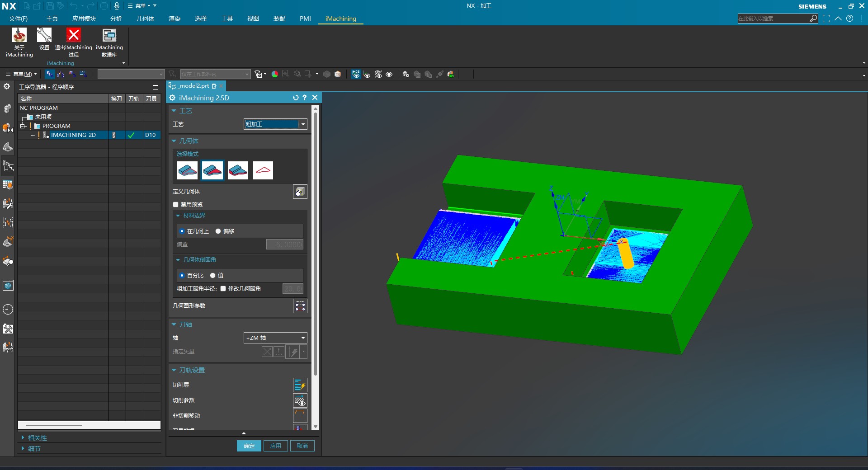Open iMachining database
The height and width of the screenshot is (470, 868).
tap(109, 42)
